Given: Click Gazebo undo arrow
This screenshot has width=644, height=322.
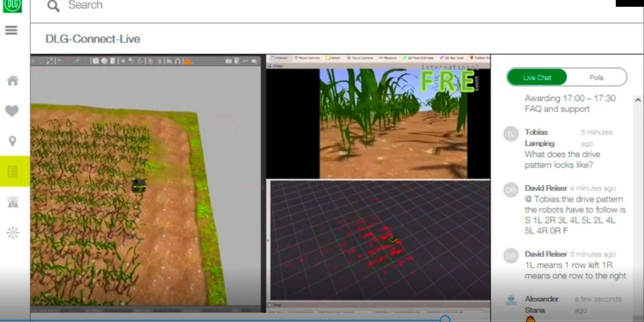Looking at the screenshot, I should (60, 61).
